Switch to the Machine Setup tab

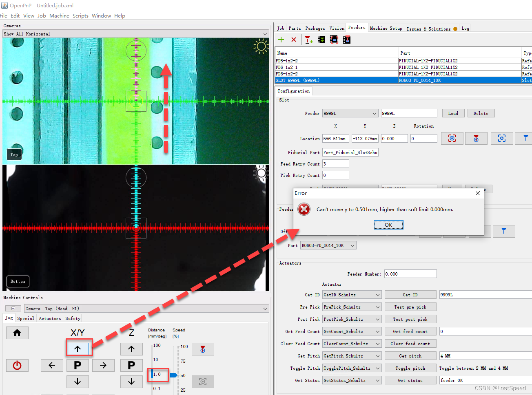[386, 28]
